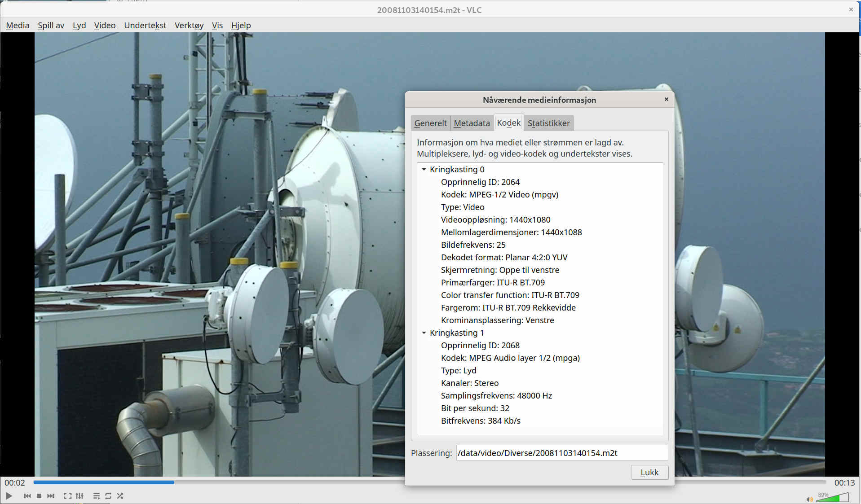Open the Verktøy menu
This screenshot has width=861, height=504.
pos(189,26)
